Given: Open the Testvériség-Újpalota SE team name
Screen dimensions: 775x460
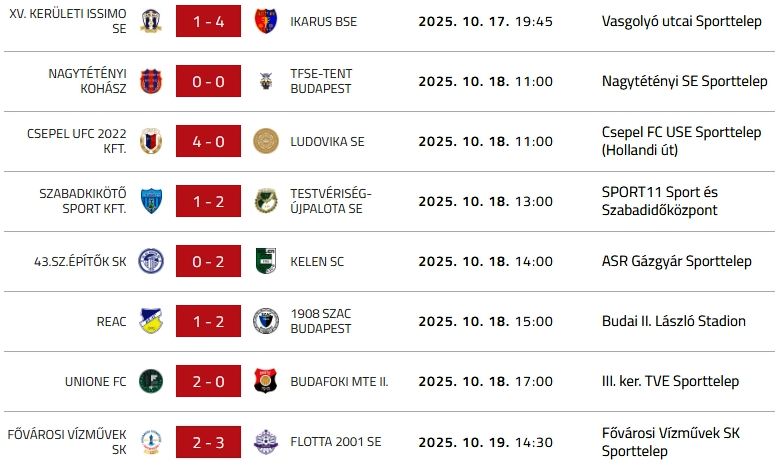Looking at the screenshot, I should [330, 201].
